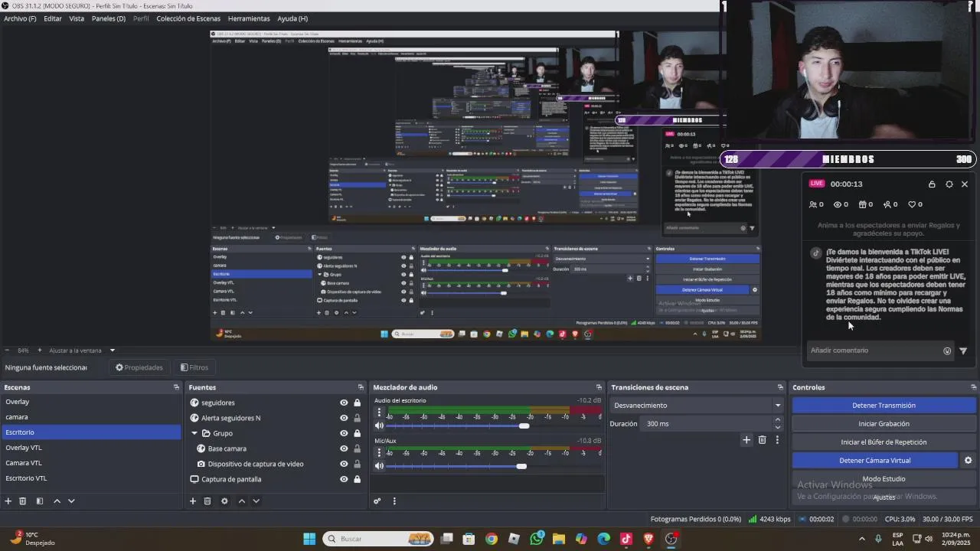
Task: Open Colección de Escenas menu
Action: (x=188, y=18)
